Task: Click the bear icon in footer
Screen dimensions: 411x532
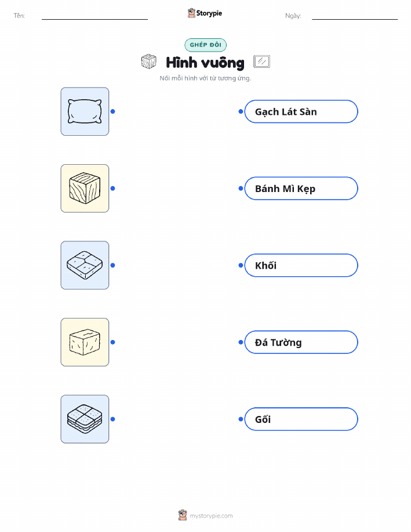Action: coord(183,515)
